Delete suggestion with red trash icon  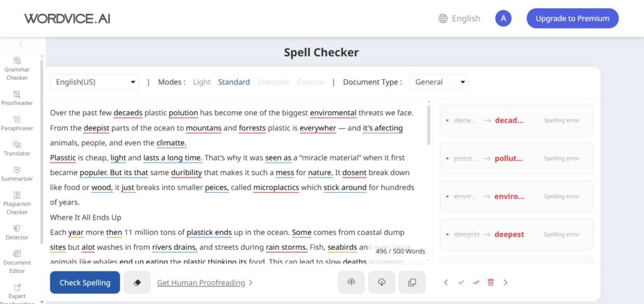[x=491, y=282]
